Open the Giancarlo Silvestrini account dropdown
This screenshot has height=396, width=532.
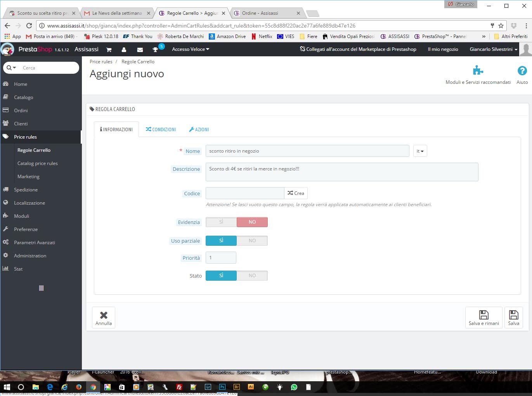(x=493, y=49)
